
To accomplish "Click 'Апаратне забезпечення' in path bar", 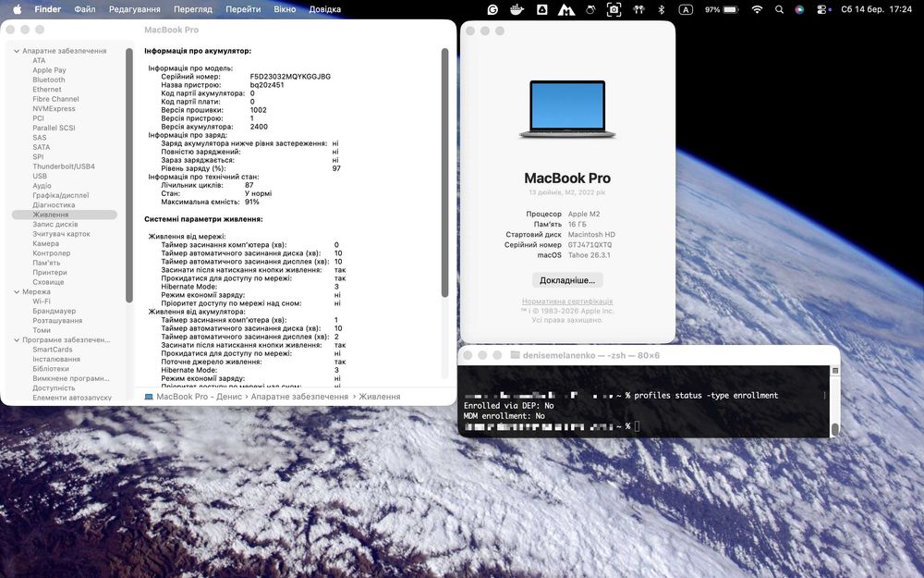I will (x=299, y=397).
